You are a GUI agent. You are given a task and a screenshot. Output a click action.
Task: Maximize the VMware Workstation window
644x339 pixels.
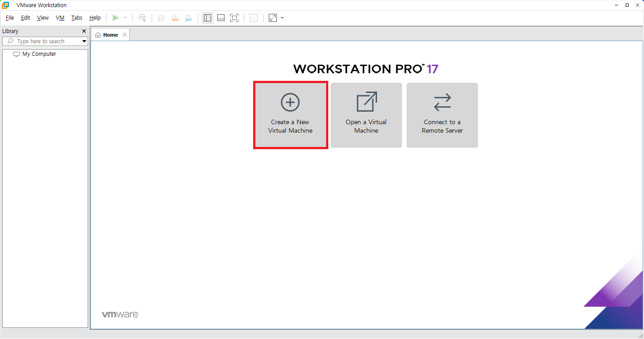click(627, 5)
